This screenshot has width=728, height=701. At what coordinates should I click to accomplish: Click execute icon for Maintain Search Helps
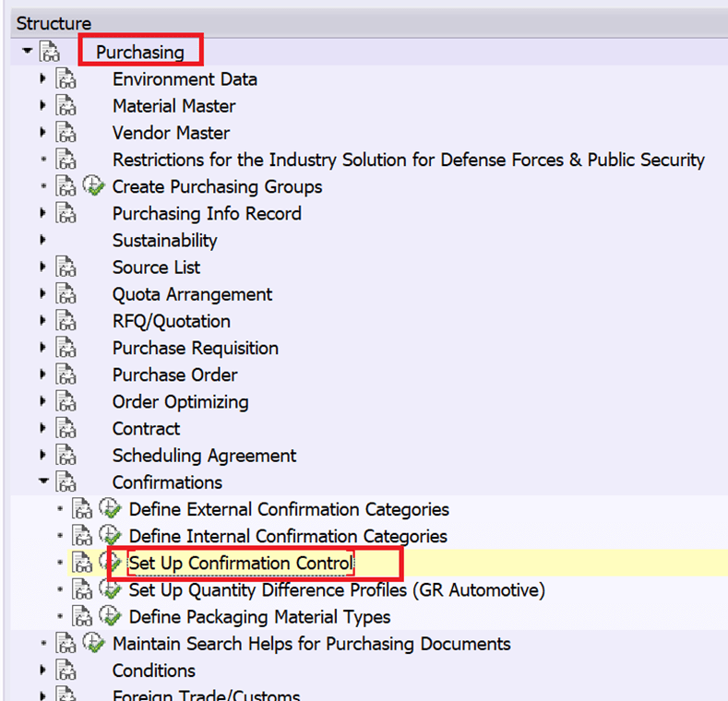point(94,644)
